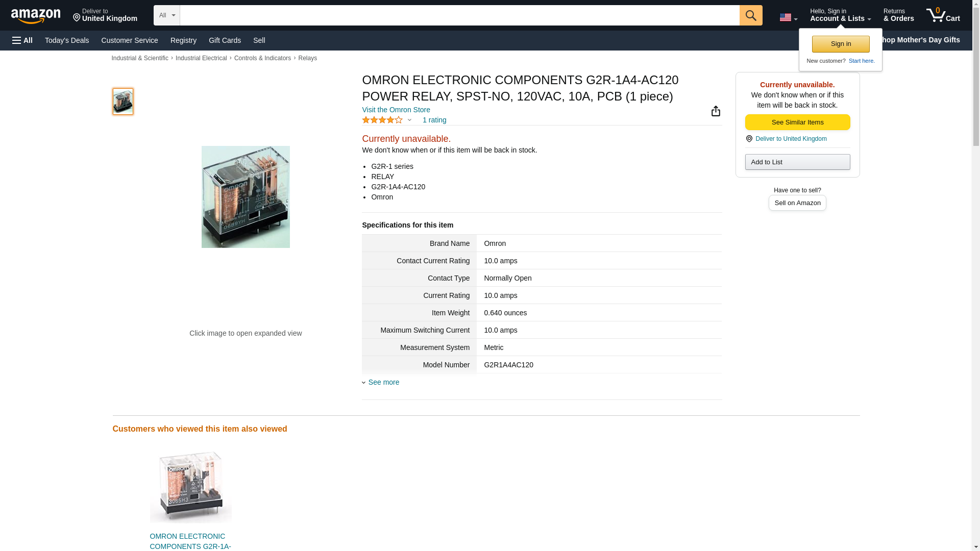Open the All hamburger menu

[22, 40]
